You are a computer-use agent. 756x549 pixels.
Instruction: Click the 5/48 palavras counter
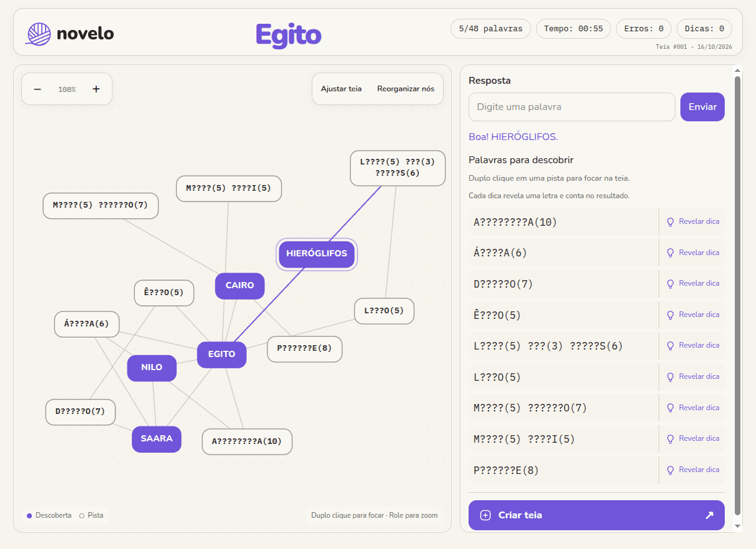(x=490, y=29)
